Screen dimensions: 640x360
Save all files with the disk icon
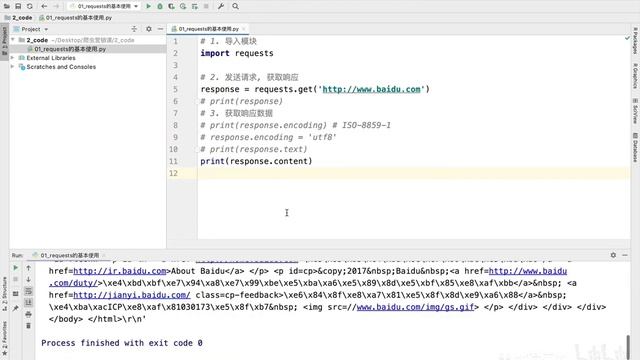(18, 6)
